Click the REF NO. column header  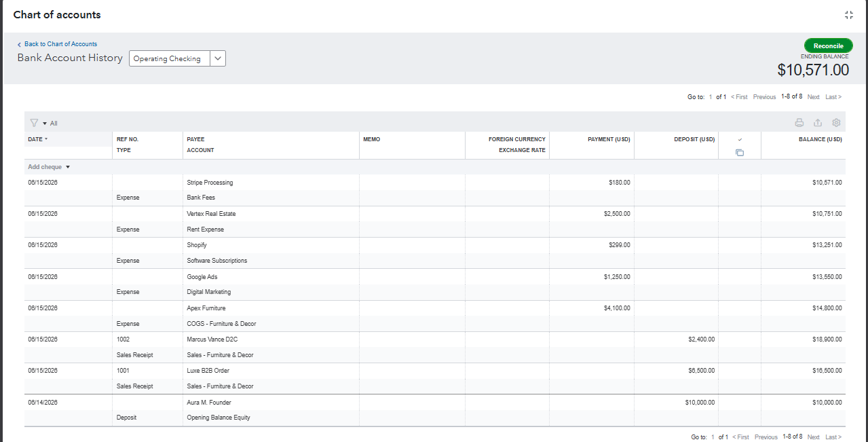(128, 139)
